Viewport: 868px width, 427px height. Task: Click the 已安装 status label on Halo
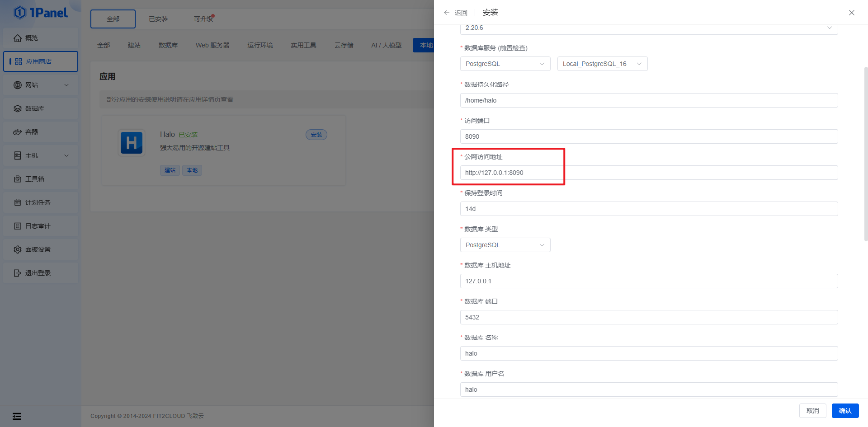(188, 135)
